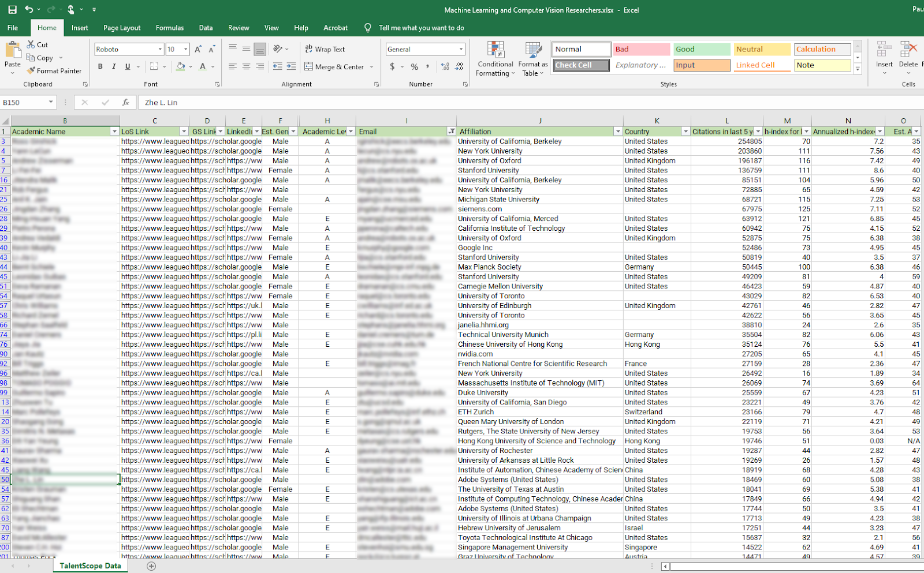Add a new sheet with plus icon
This screenshot has height=573, width=924.
pyautogui.click(x=151, y=566)
